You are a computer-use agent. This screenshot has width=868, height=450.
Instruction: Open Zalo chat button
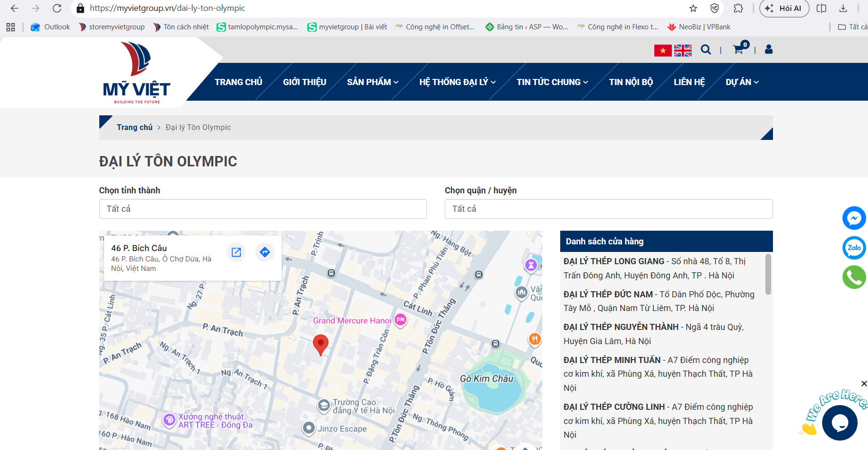tap(854, 248)
